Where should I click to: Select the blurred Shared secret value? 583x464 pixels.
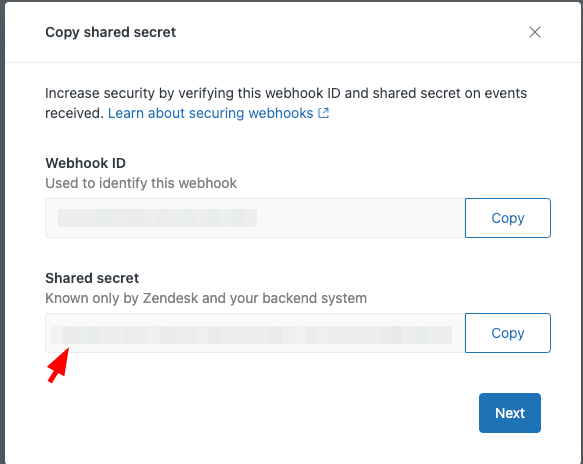252,335
